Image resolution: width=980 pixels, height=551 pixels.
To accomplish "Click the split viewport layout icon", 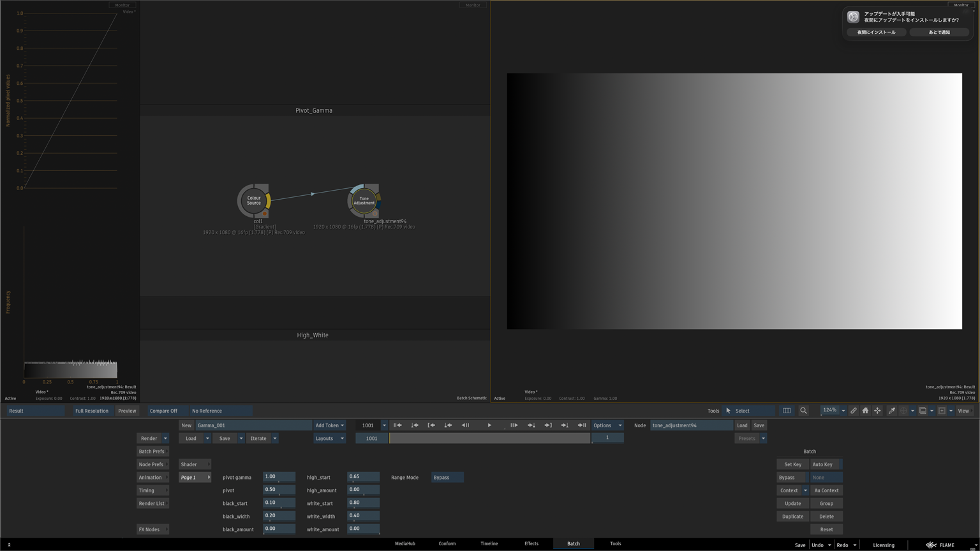I will coord(787,411).
